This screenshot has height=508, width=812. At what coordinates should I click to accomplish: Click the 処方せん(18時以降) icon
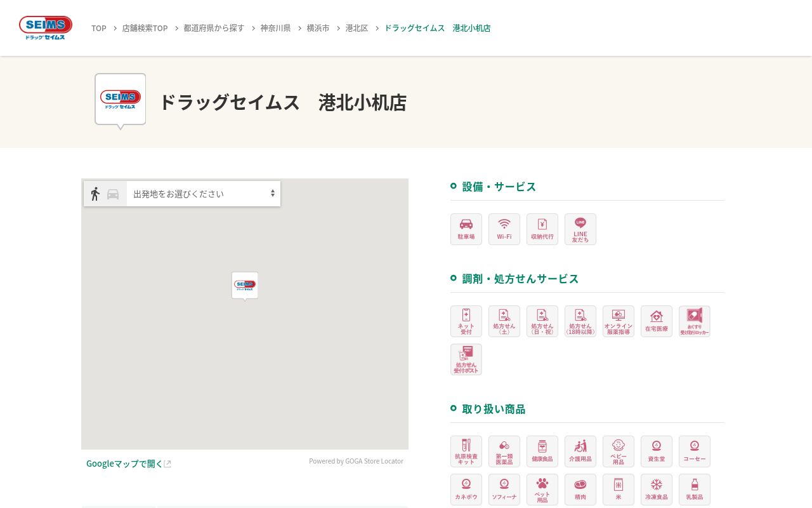click(580, 321)
